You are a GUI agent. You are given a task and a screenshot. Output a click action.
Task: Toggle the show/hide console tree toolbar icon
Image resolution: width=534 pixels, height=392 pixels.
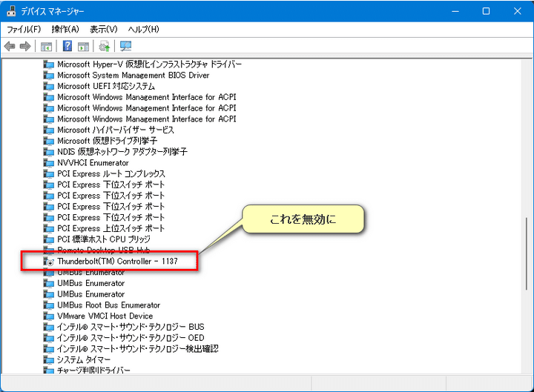click(46, 46)
